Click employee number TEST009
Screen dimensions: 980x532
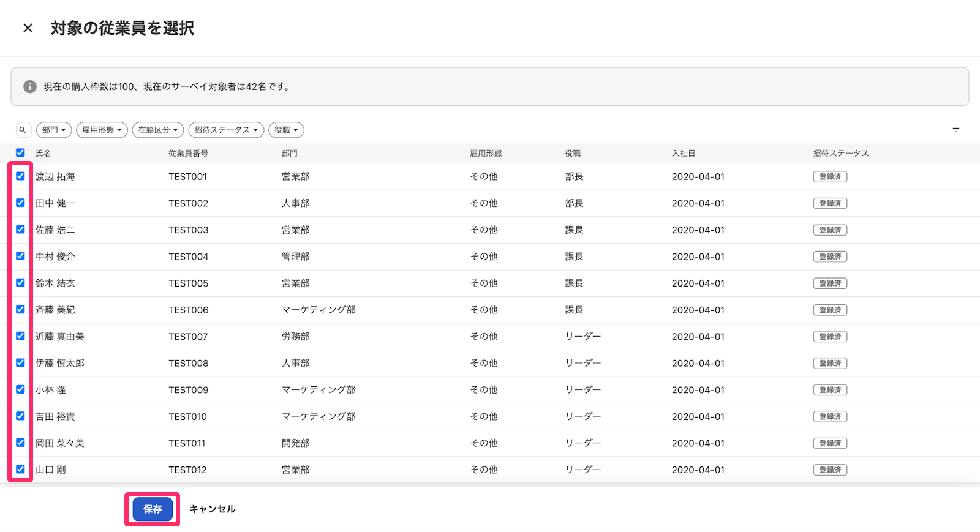(x=189, y=390)
